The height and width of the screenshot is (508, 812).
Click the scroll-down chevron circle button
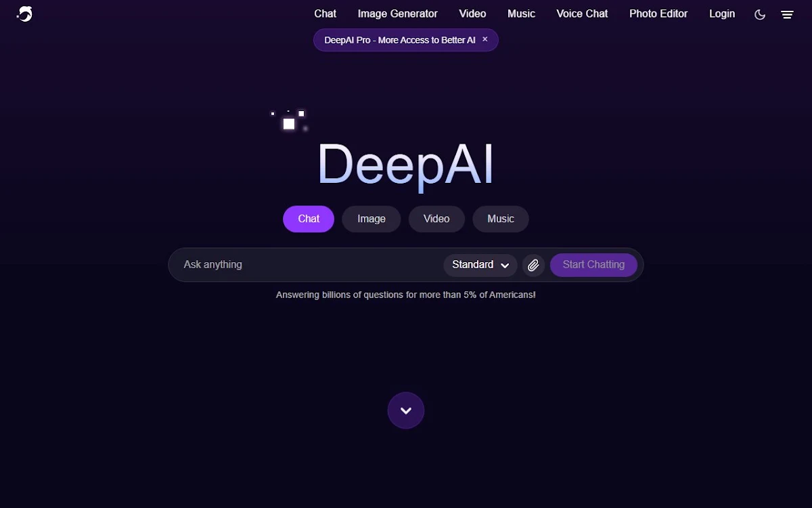(406, 410)
